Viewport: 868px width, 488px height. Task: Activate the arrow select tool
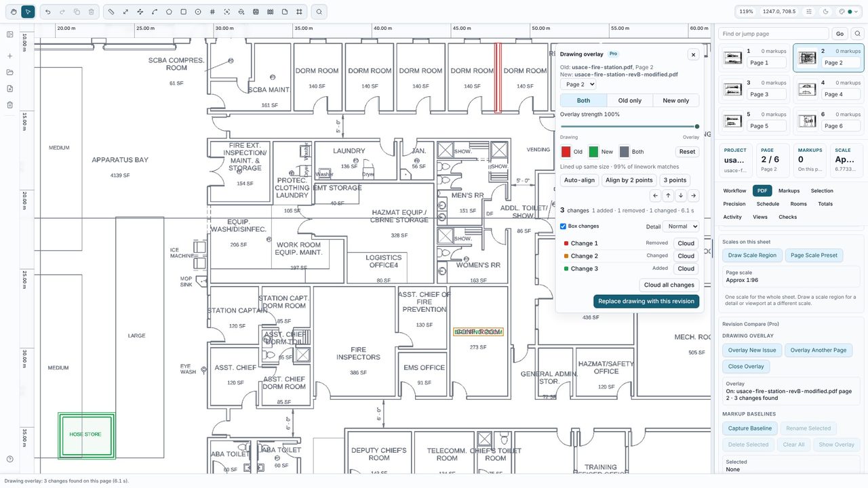28,12
